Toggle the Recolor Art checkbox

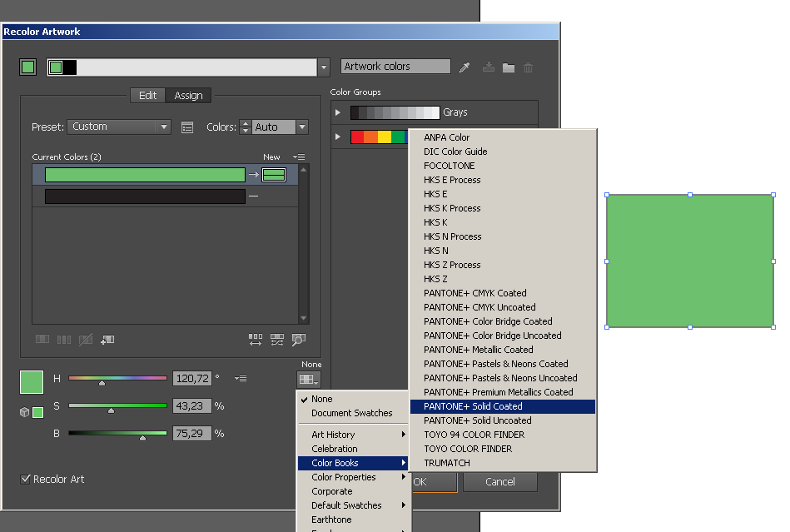25,479
